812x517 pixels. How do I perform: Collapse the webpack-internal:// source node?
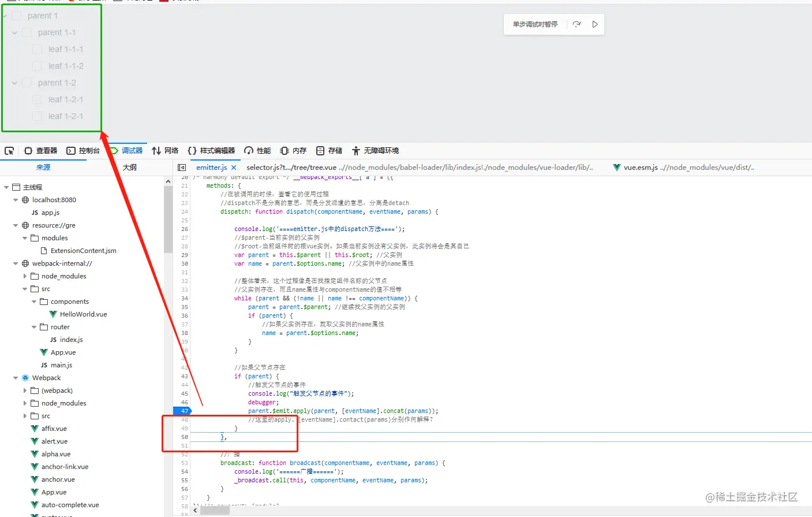16,263
